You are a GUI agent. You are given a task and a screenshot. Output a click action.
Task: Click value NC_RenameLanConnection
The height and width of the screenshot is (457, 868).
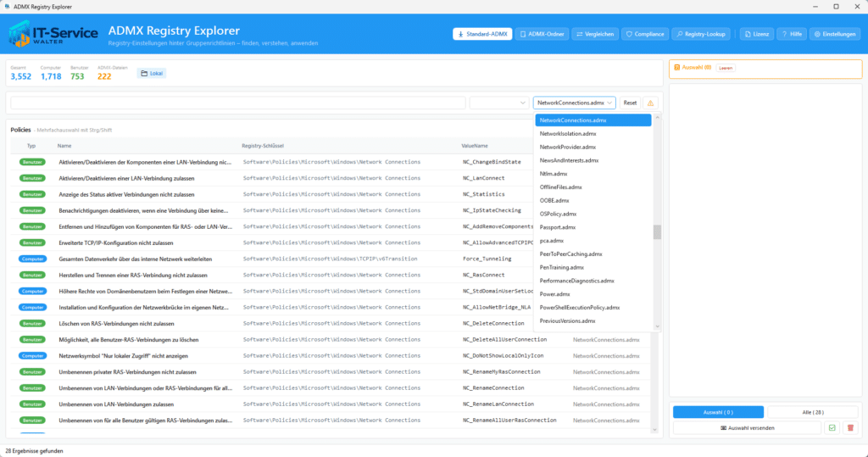pyautogui.click(x=498, y=404)
